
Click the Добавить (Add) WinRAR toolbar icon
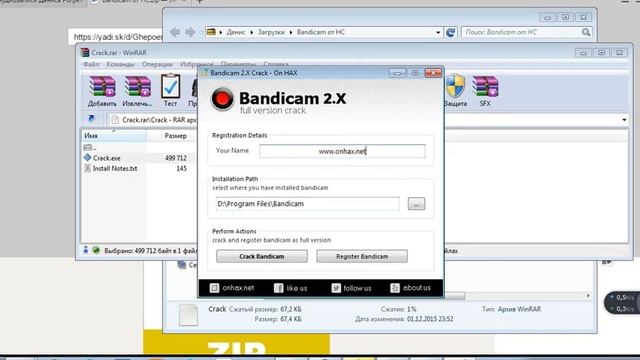tap(102, 91)
